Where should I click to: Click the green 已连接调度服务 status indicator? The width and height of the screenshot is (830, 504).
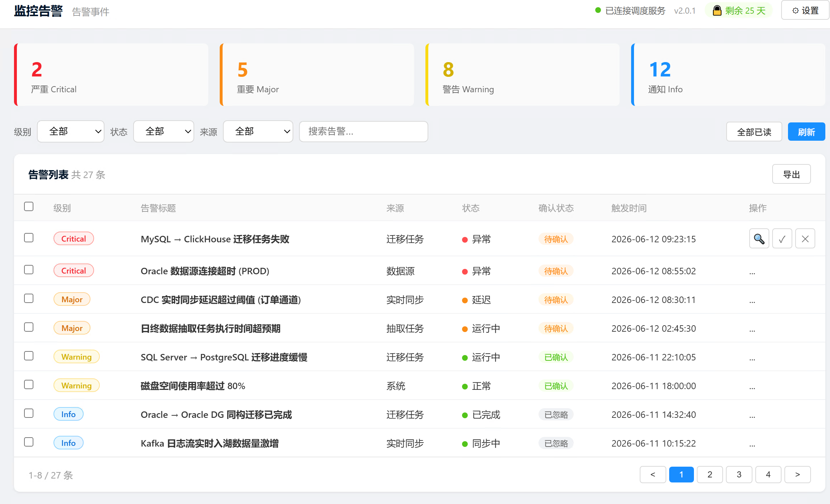click(630, 11)
